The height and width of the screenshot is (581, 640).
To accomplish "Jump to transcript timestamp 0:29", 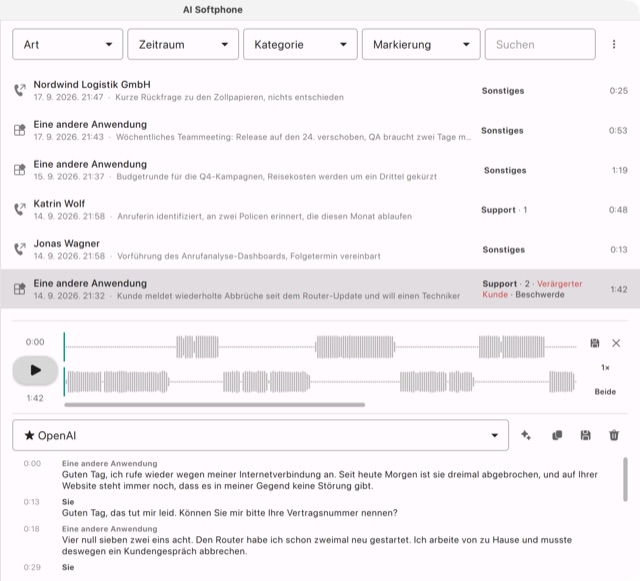I will [32, 567].
